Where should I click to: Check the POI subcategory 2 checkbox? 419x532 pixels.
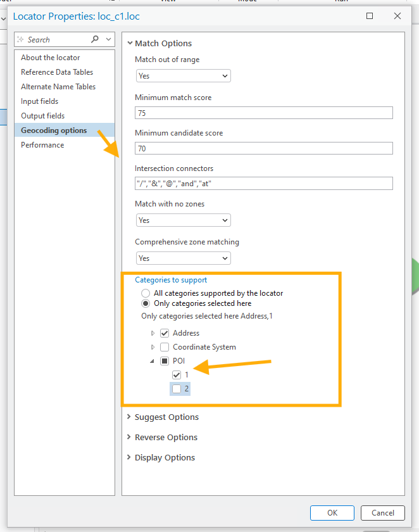(177, 389)
